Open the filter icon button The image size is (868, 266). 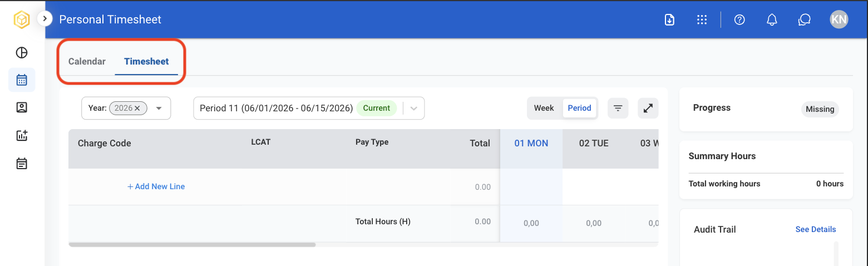click(x=618, y=108)
